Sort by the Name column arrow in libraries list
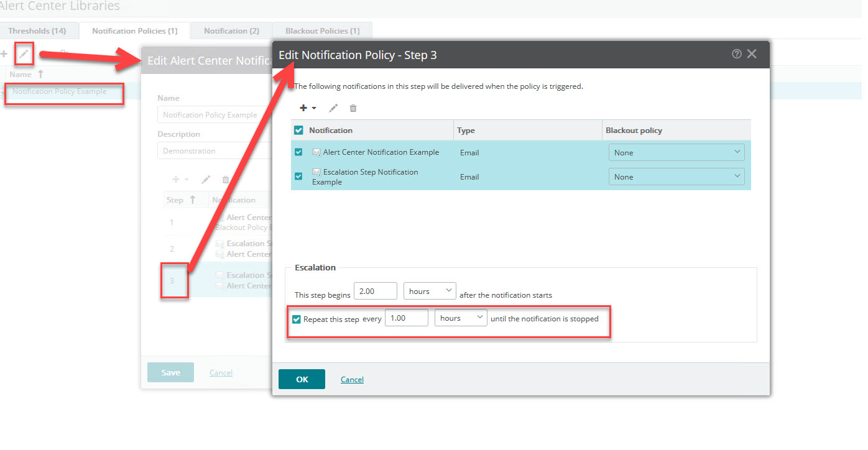Image resolution: width=868 pixels, height=450 pixels. coord(41,74)
